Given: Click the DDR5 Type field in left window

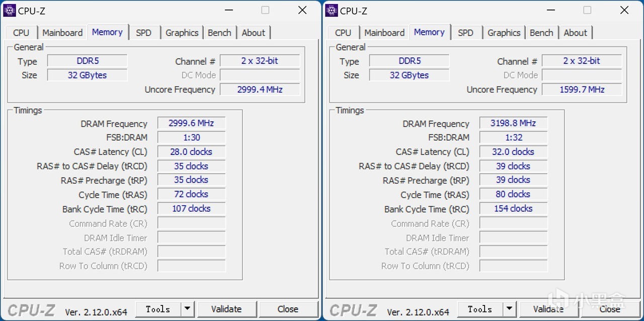Looking at the screenshot, I should [88, 61].
